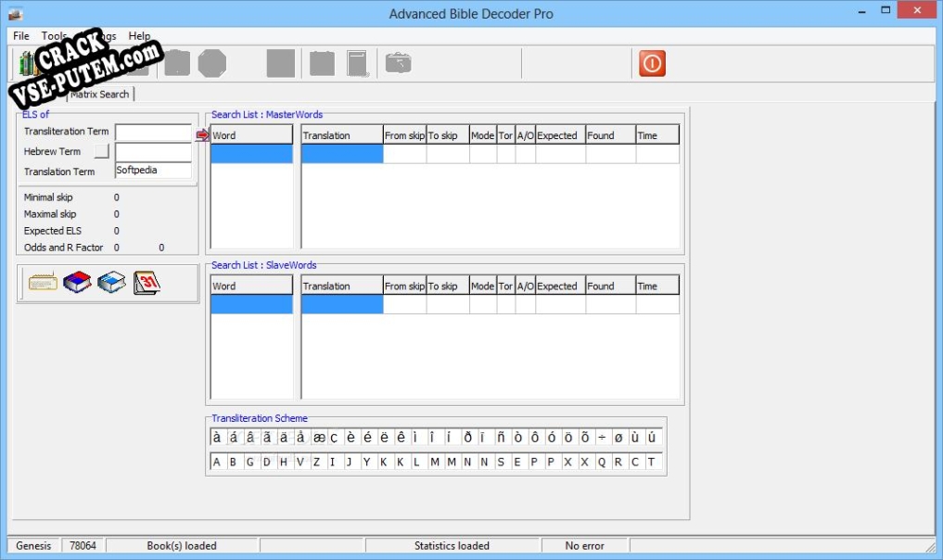Click the Genesis status bar entry

click(33, 545)
